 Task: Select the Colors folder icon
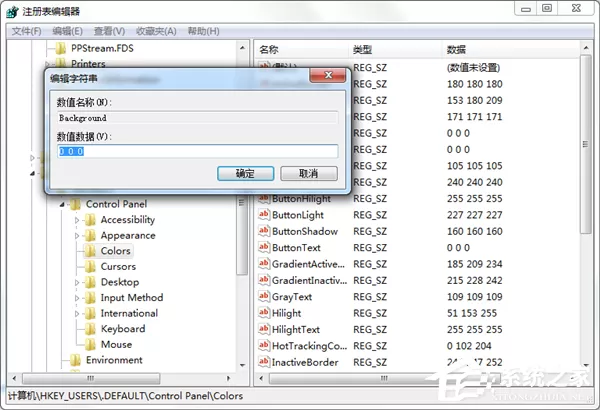point(90,251)
